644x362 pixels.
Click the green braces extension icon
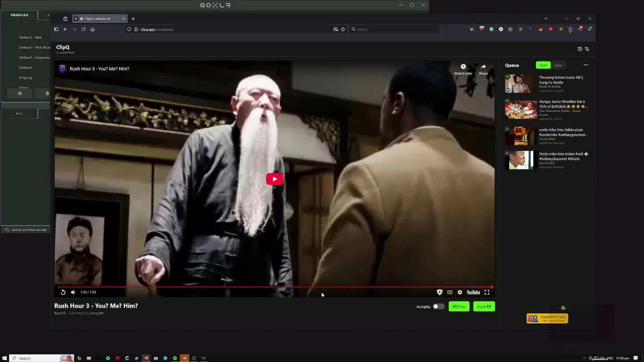coord(520,29)
